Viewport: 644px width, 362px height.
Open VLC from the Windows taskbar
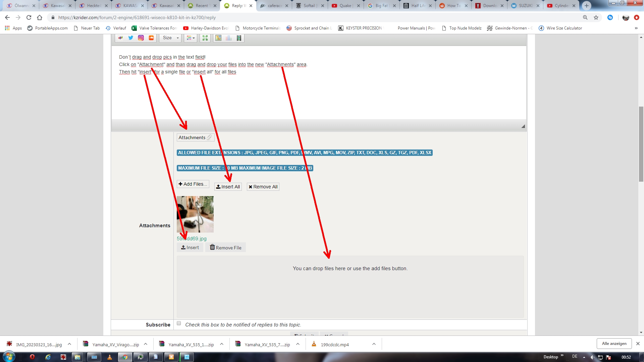coord(109,357)
